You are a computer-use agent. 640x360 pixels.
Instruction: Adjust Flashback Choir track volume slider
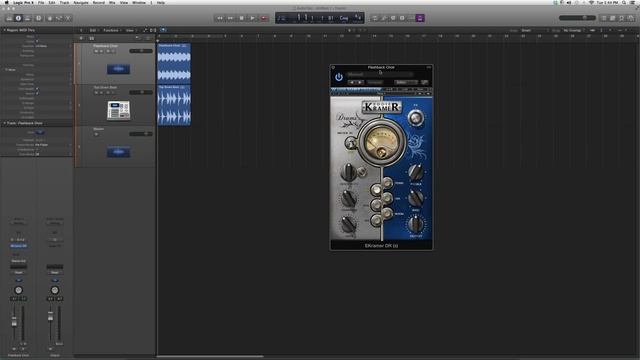pyautogui.click(x=141, y=51)
